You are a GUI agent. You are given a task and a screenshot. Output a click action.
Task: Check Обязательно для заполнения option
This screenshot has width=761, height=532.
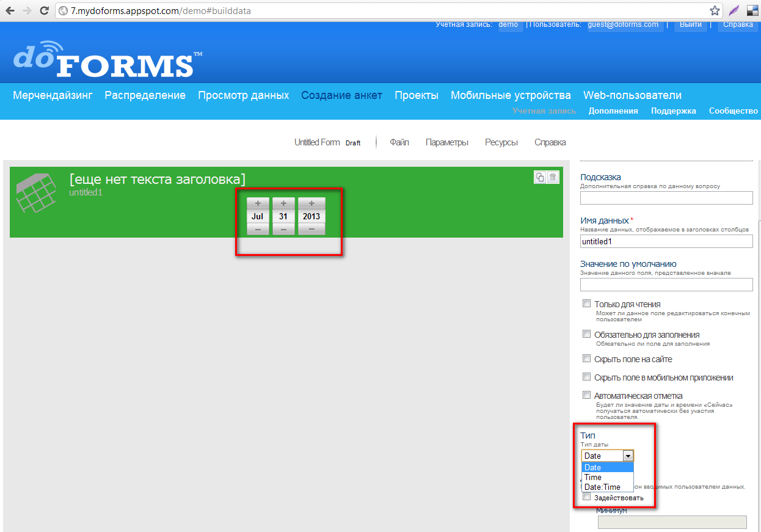(586, 334)
